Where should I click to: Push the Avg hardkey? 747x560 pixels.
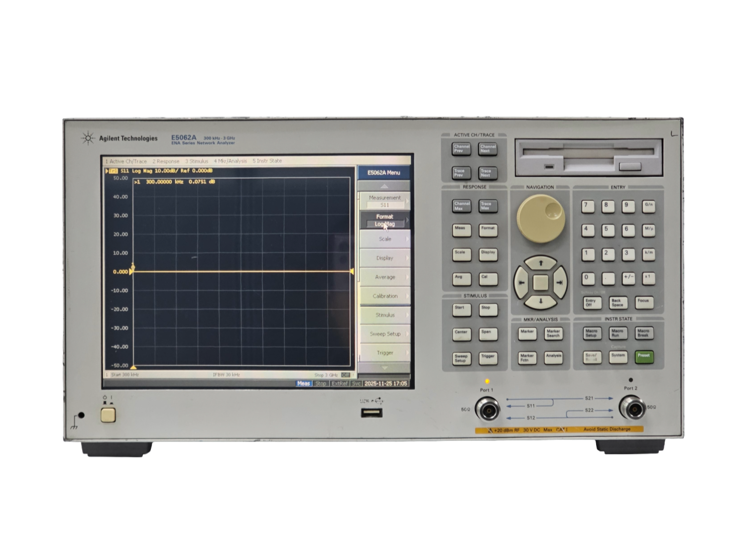(462, 278)
